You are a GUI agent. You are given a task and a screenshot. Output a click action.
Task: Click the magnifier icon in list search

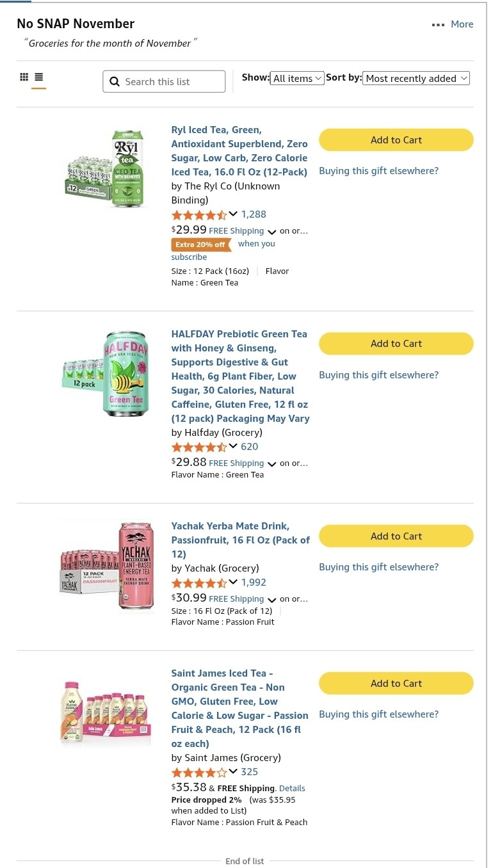point(115,81)
